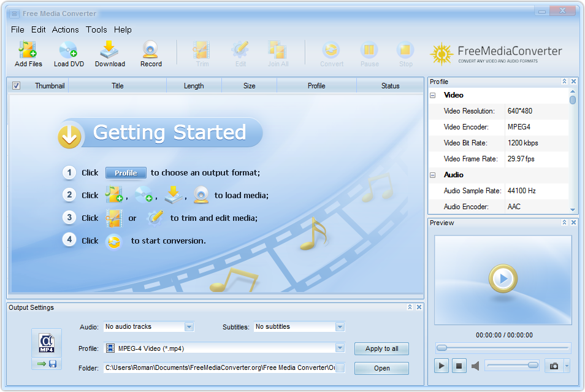
Task: Open the Subtitles dropdown
Action: click(340, 326)
